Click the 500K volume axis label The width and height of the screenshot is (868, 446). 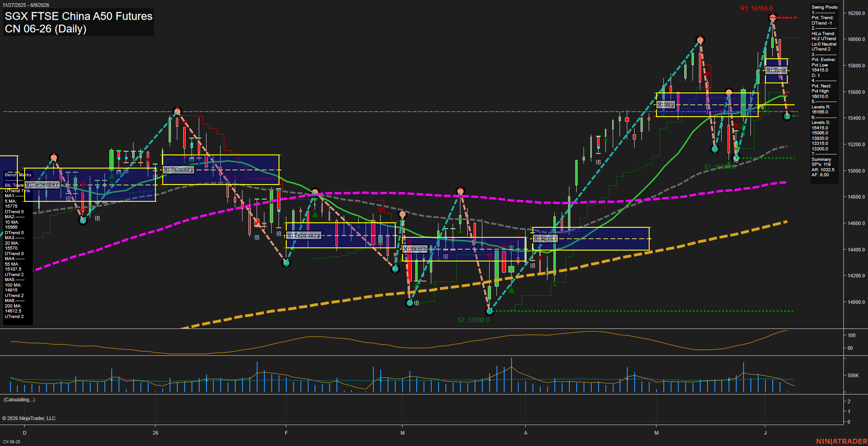[x=853, y=375]
